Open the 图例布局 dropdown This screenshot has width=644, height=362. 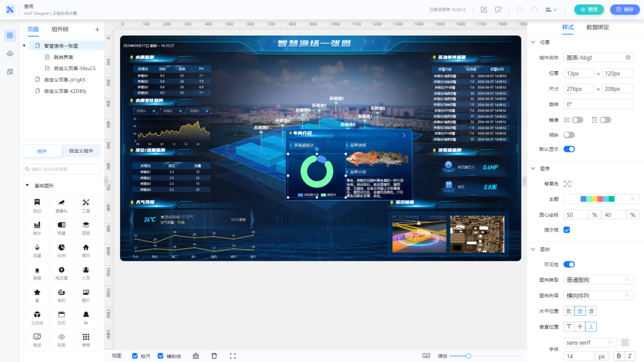598,295
